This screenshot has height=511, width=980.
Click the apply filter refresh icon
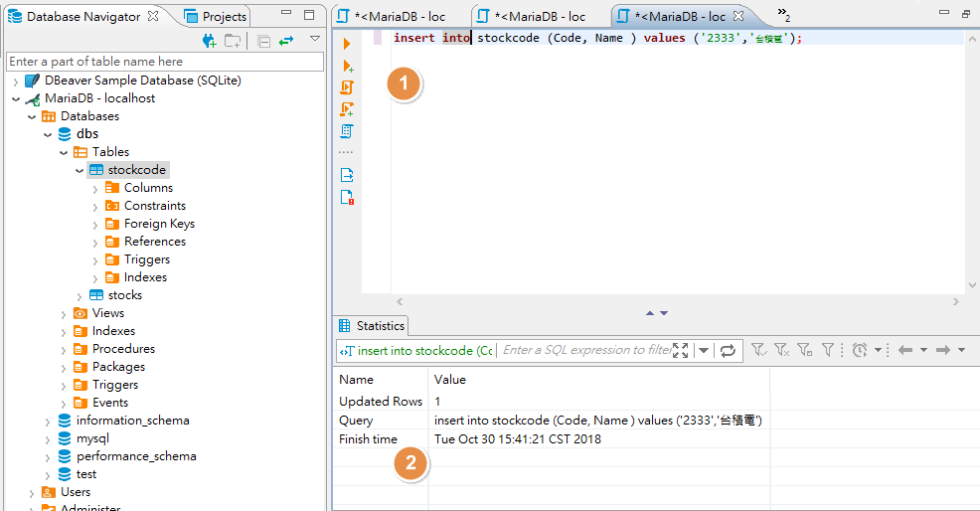[728, 350]
